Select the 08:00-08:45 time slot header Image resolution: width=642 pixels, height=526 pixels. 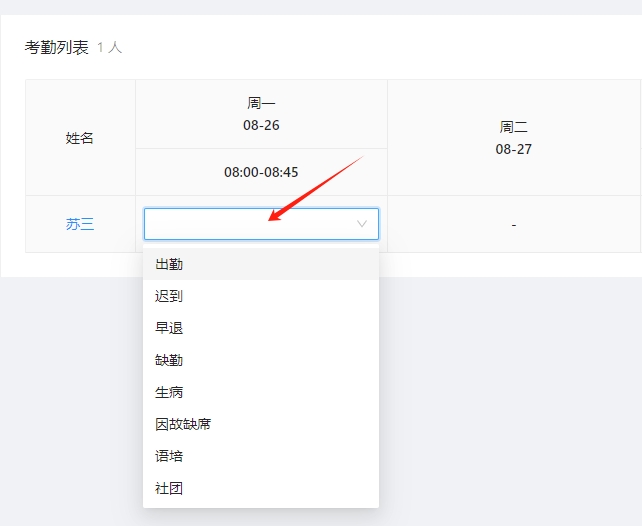click(261, 172)
